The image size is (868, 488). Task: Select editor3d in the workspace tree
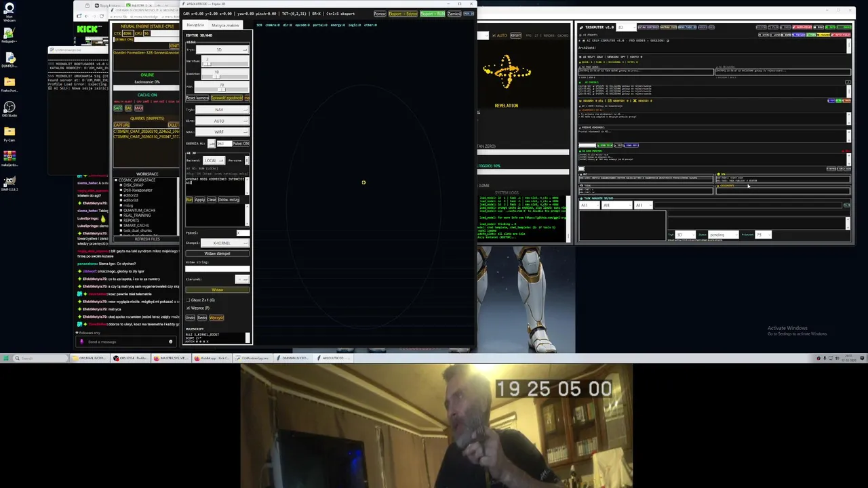point(131,200)
